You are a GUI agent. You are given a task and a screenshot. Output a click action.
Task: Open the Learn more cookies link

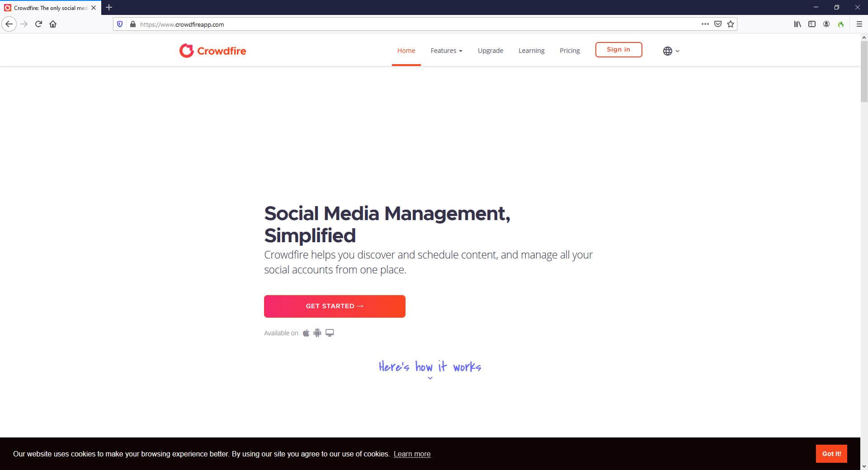412,454
